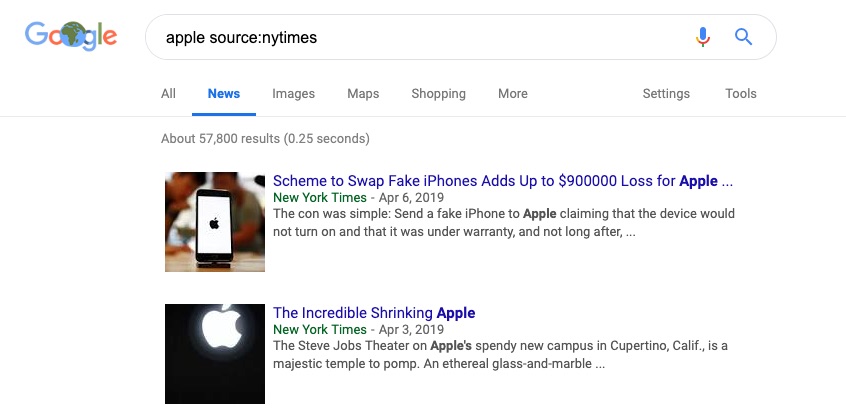The image size is (846, 419).
Task: Open the Settings dropdown
Action: (x=666, y=93)
